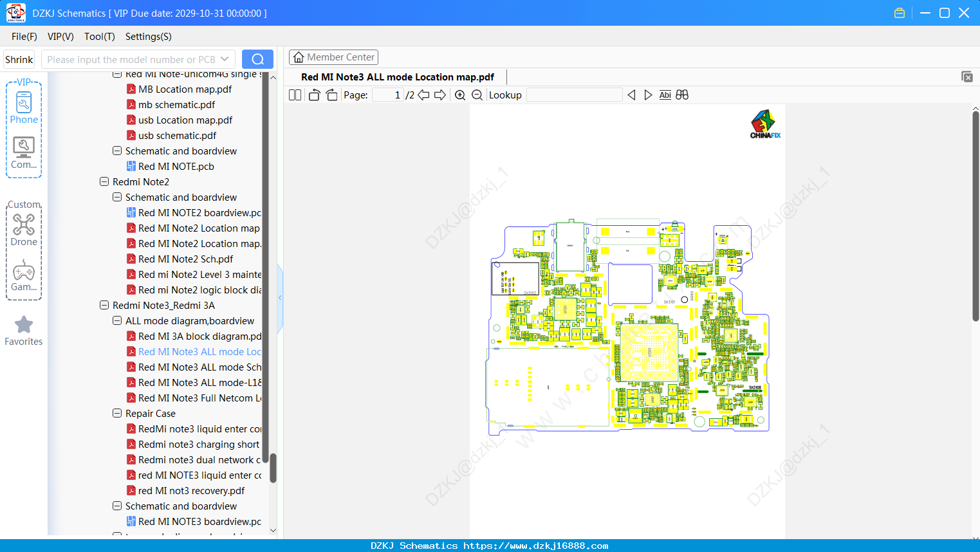Open the Game console category
Image resolution: width=980 pixels, height=552 pixels.
pyautogui.click(x=24, y=275)
